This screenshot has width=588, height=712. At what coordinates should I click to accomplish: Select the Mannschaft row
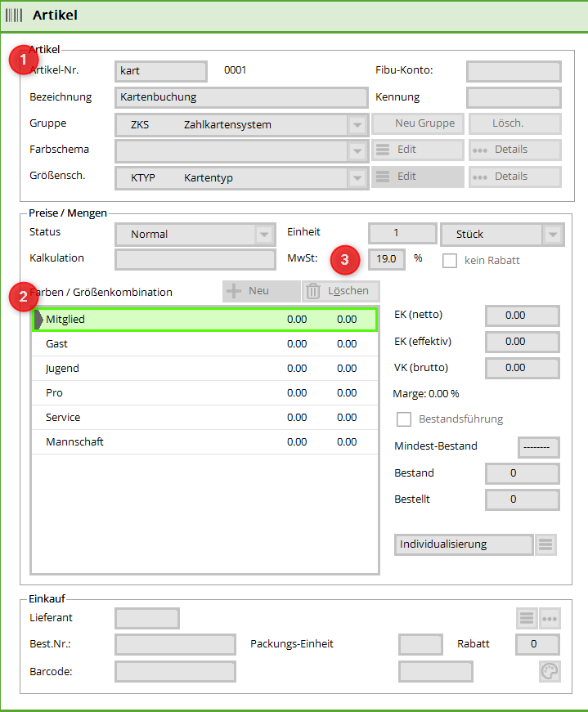point(205,441)
